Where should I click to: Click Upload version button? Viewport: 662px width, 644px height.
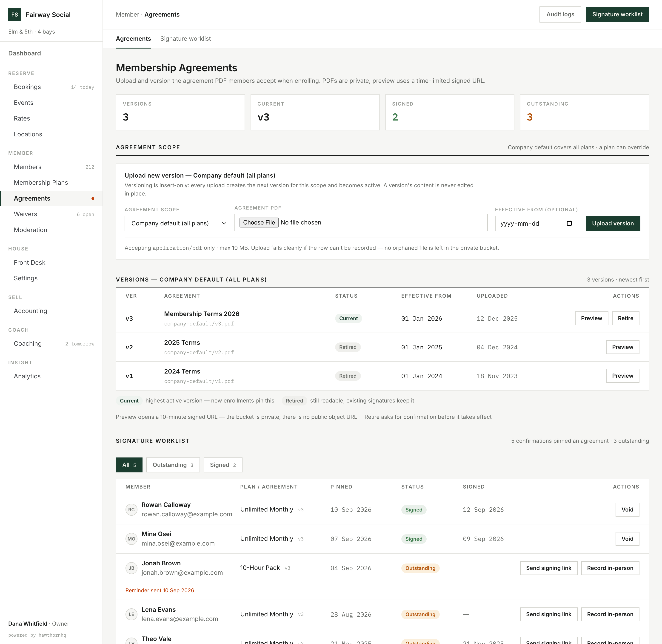coord(613,223)
